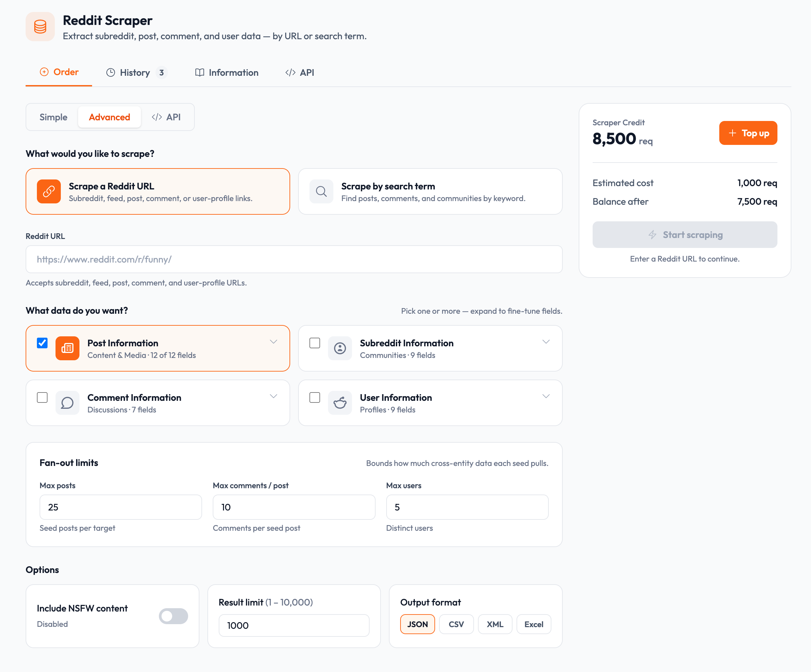Click "Accepts subreddit, feed, post, comment, and user-profile URLs."

[x=136, y=283]
